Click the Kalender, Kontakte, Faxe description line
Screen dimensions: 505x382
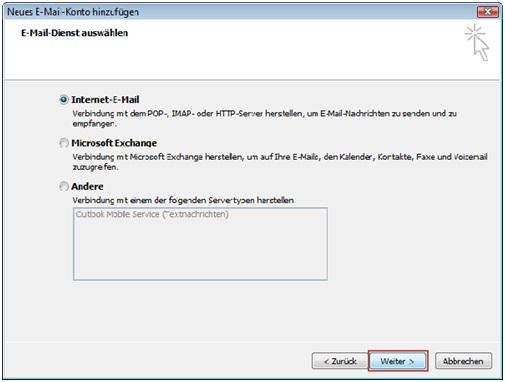coord(280,157)
